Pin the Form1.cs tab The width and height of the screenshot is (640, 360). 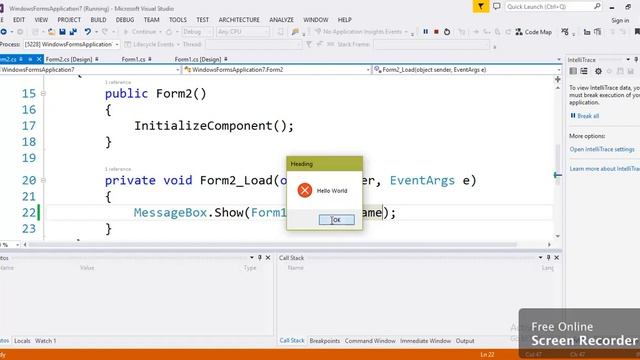click(150, 59)
